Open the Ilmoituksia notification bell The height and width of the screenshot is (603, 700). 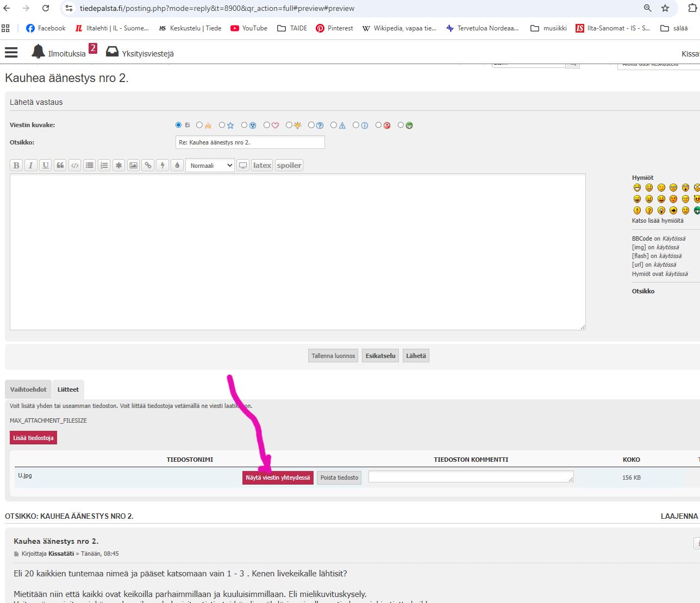pyautogui.click(x=38, y=52)
